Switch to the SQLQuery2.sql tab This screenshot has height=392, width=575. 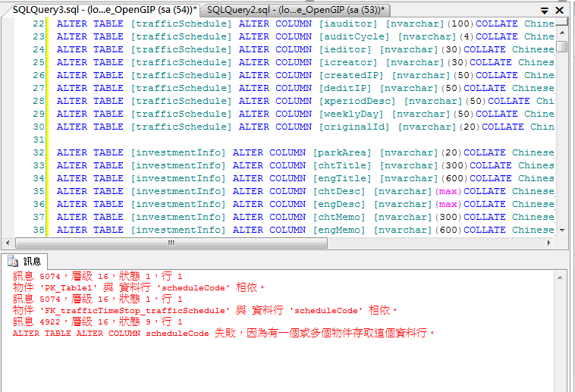click(x=295, y=10)
